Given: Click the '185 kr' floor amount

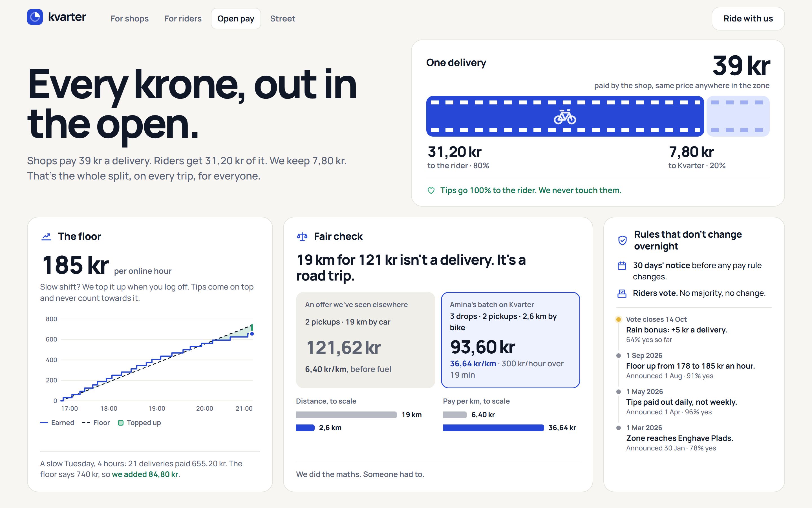Looking at the screenshot, I should click(75, 265).
